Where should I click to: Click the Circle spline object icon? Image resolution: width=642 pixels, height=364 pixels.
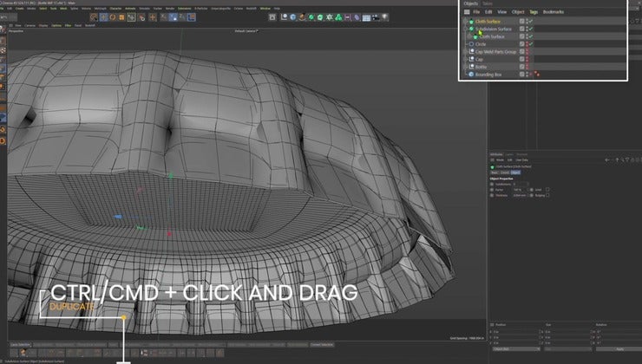pos(471,44)
